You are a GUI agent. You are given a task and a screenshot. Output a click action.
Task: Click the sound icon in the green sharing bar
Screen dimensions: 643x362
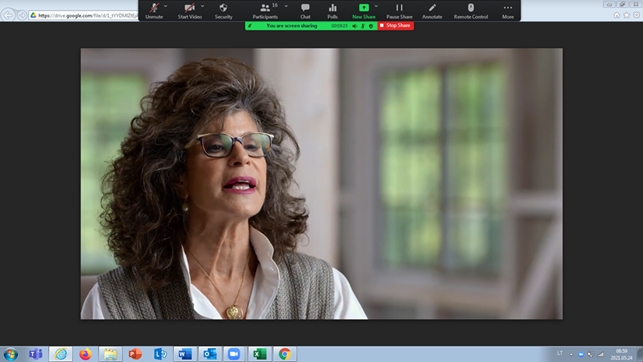point(355,26)
